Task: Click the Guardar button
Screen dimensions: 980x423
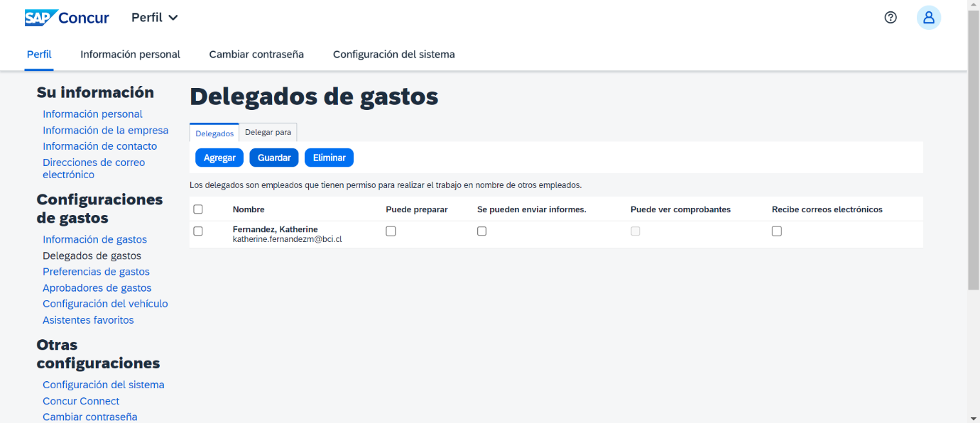Action: [274, 158]
